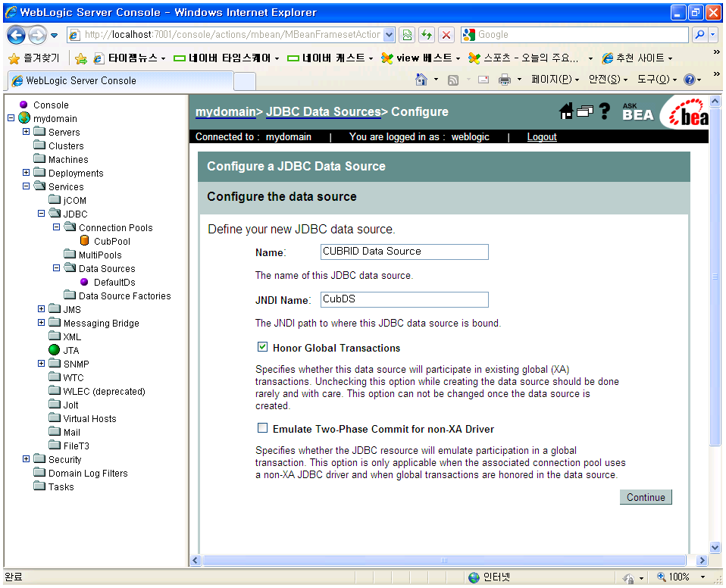The width and height of the screenshot is (726, 588).
Task: Open a new blank browser tab
Action: [245, 82]
